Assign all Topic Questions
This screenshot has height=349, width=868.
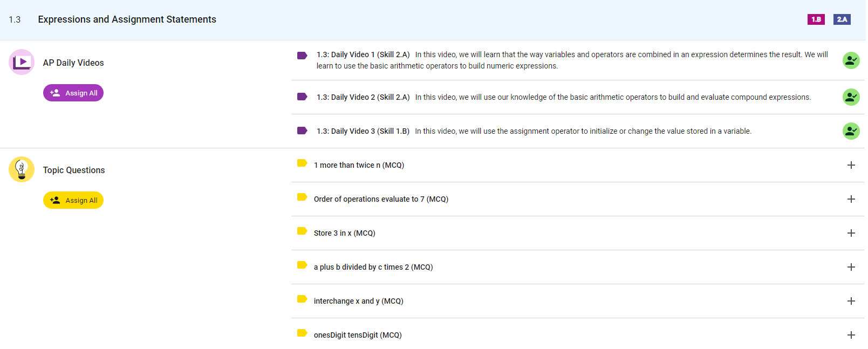point(73,200)
